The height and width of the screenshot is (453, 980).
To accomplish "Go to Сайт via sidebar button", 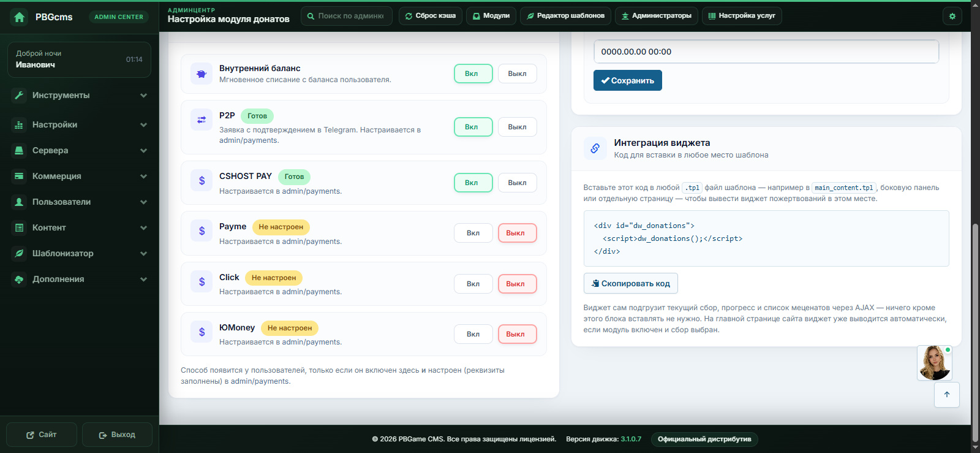I will 42,435.
